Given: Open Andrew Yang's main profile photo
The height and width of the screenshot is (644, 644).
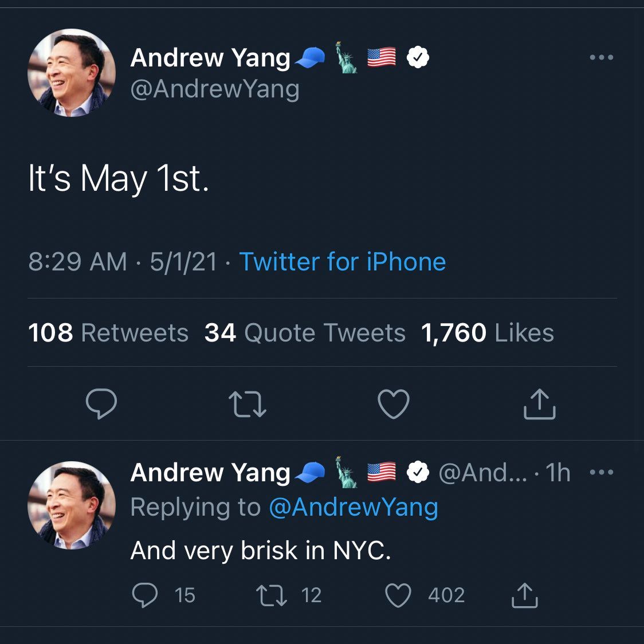Looking at the screenshot, I should tap(72, 73).
